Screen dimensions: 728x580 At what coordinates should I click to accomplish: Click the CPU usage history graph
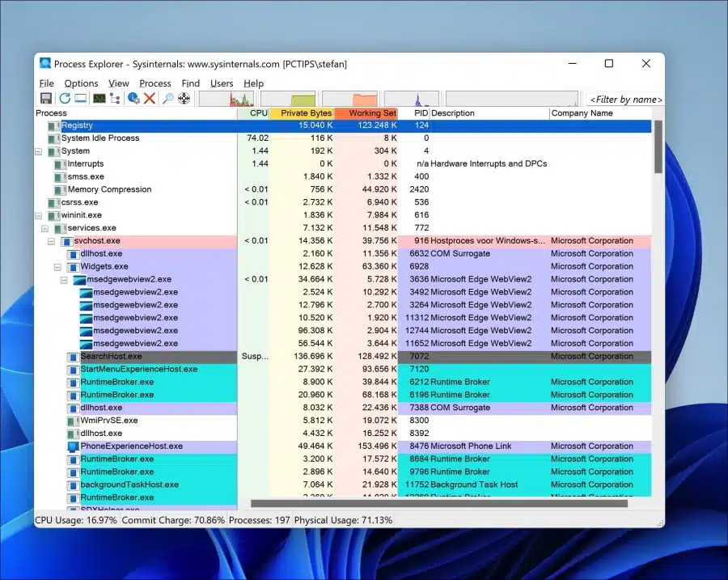coord(226,99)
